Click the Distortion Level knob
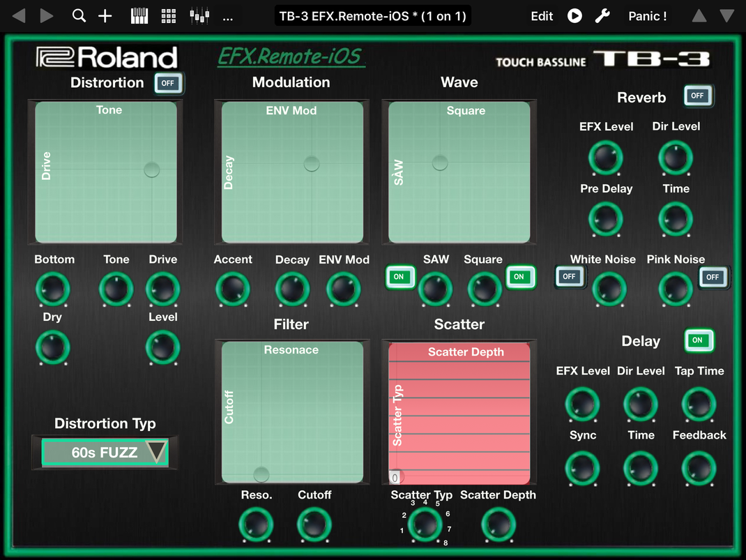Image resolution: width=746 pixels, height=560 pixels. (162, 347)
